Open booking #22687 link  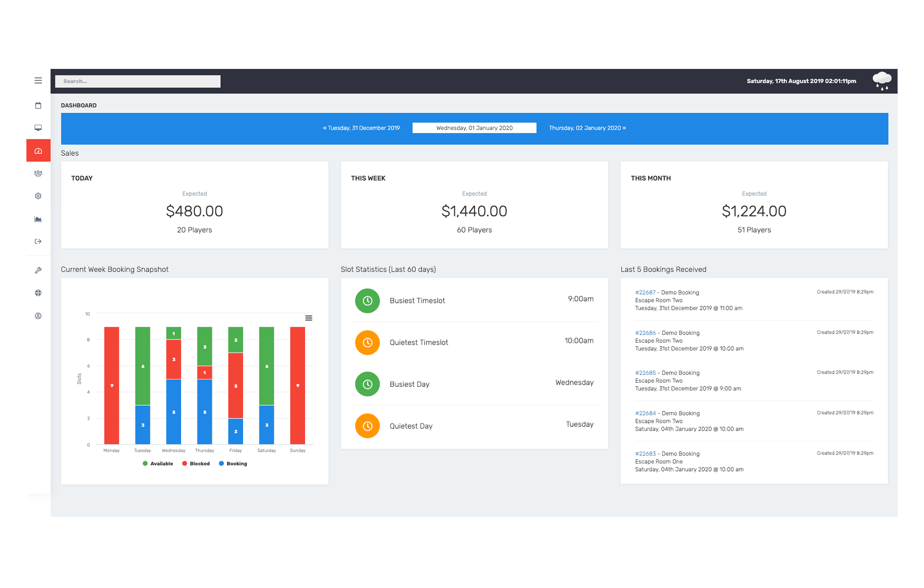[x=645, y=293]
